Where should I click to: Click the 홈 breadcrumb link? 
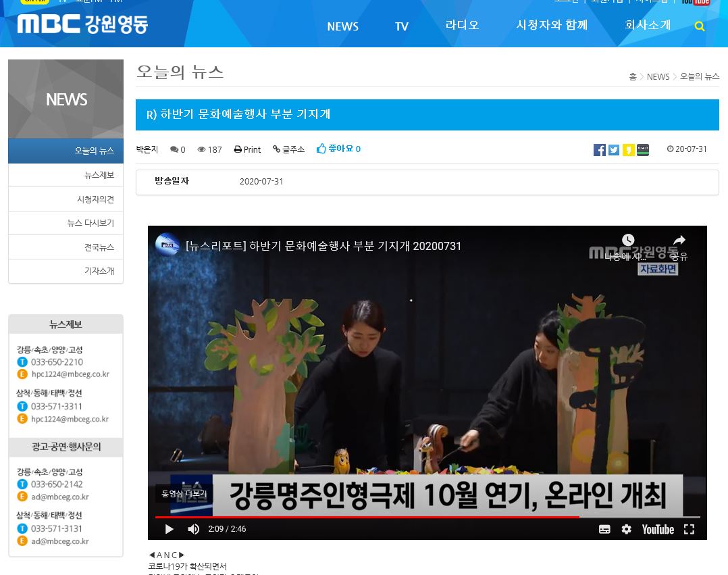633,76
